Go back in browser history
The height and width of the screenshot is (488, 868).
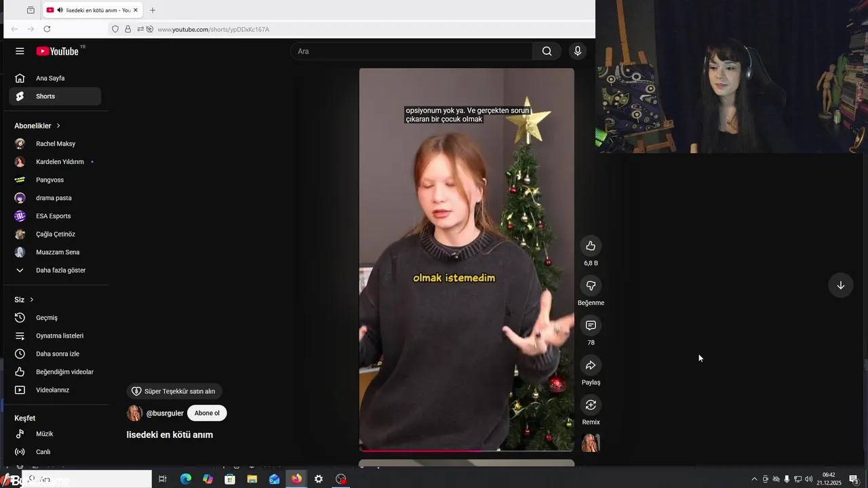pyautogui.click(x=14, y=29)
